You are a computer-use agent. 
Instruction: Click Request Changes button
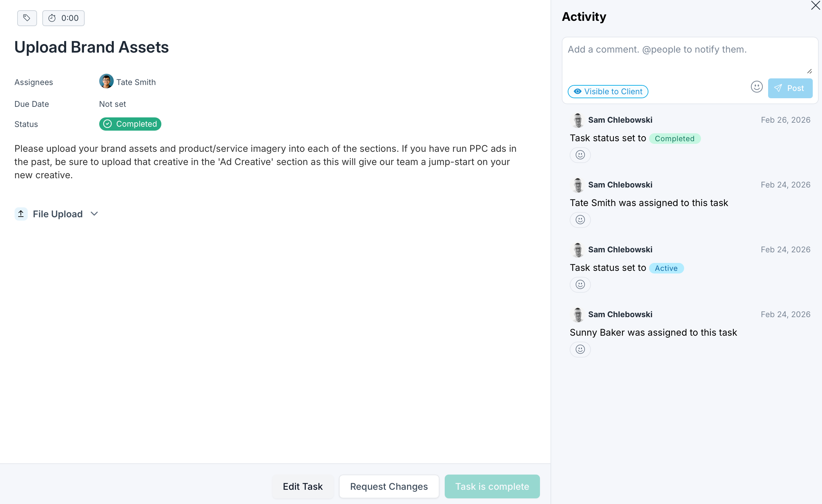click(x=389, y=486)
